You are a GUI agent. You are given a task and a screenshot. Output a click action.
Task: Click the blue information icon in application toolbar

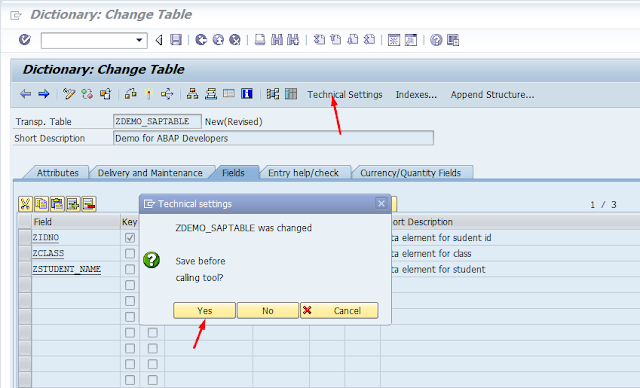click(247, 94)
